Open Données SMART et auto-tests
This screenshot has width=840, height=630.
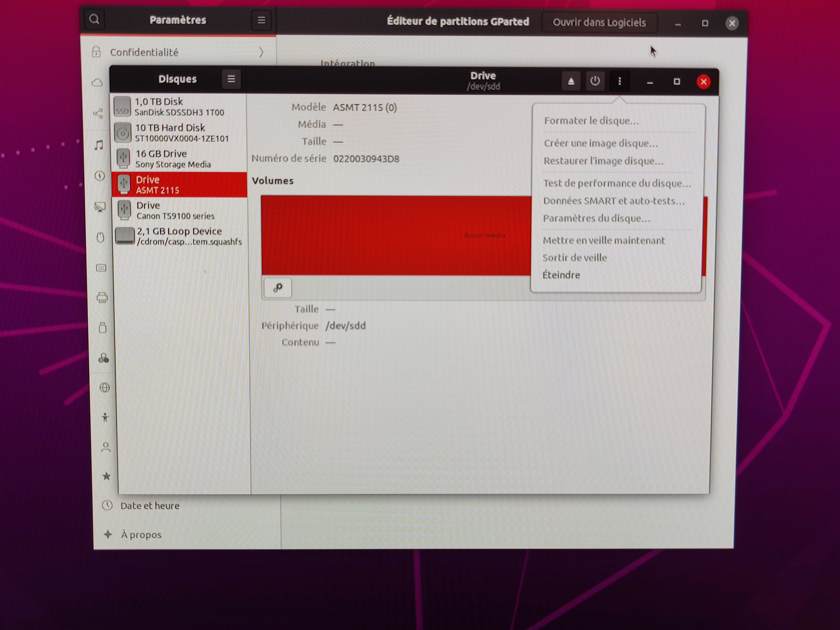(613, 201)
